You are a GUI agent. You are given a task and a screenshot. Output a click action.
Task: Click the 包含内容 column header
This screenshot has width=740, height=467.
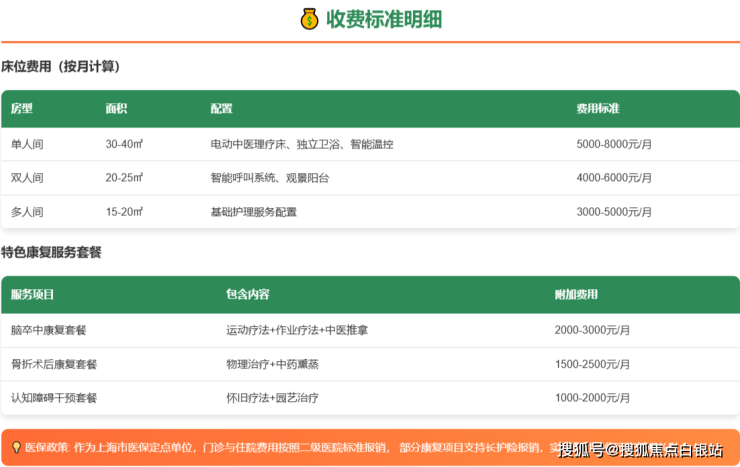click(x=248, y=294)
